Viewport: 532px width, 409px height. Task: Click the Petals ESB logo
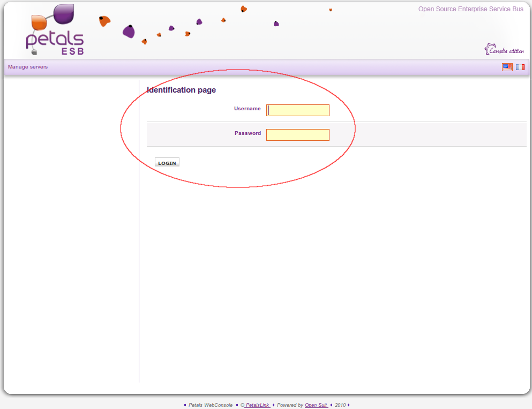(x=55, y=31)
